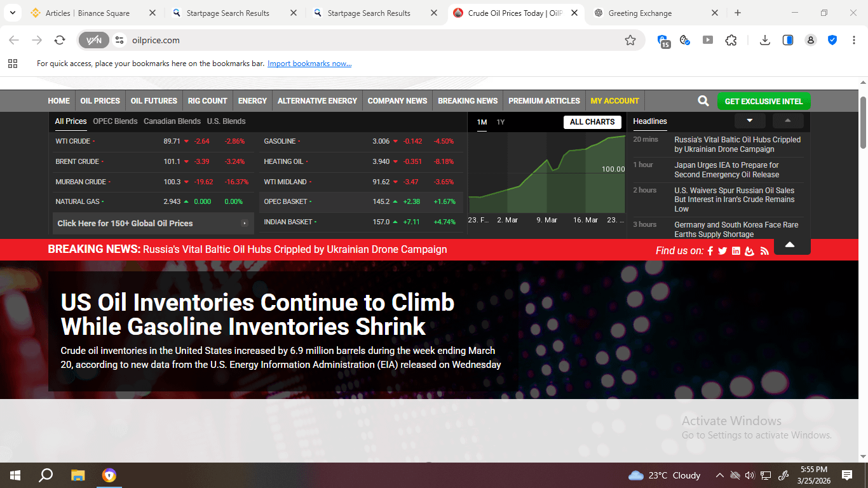Open Windows taskbar search
The width and height of the screenshot is (868, 488).
click(46, 475)
